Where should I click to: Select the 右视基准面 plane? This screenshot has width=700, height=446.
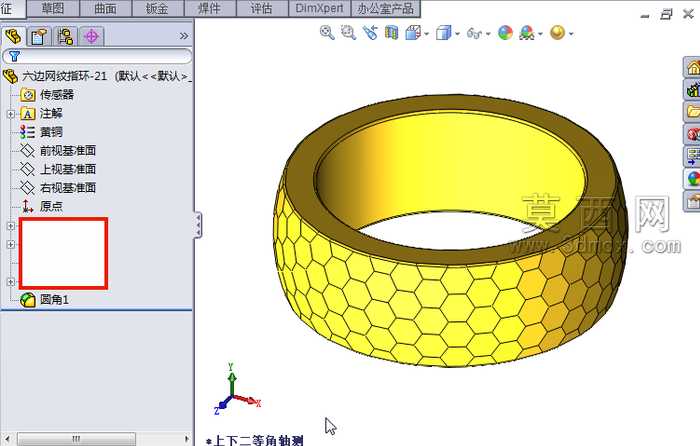68,188
